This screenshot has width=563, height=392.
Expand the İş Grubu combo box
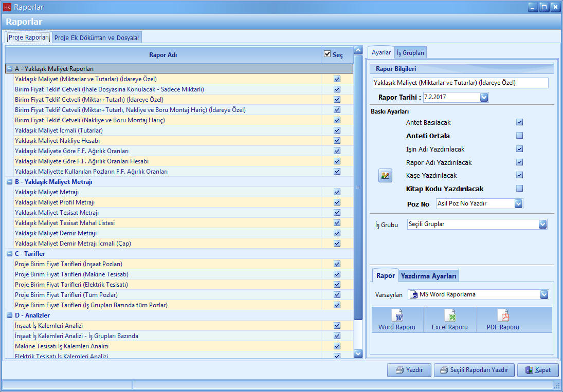(x=542, y=224)
